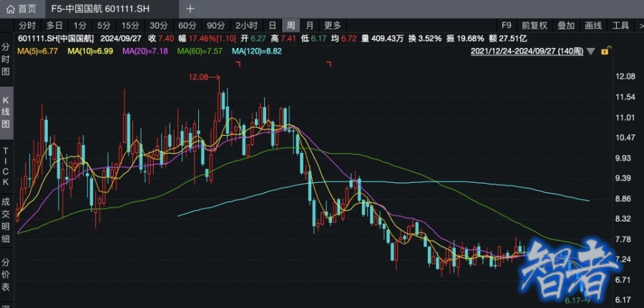Switch chart period to 分时
Image resolution: width=644 pixels, height=308 pixels.
[27, 26]
